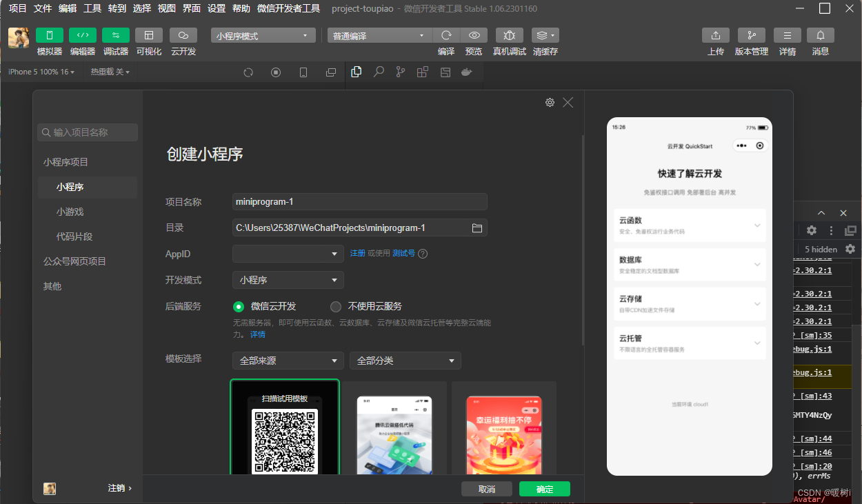This screenshot has width=862, height=504.
Task: Click the 测试号 test account link
Action: 403,254
